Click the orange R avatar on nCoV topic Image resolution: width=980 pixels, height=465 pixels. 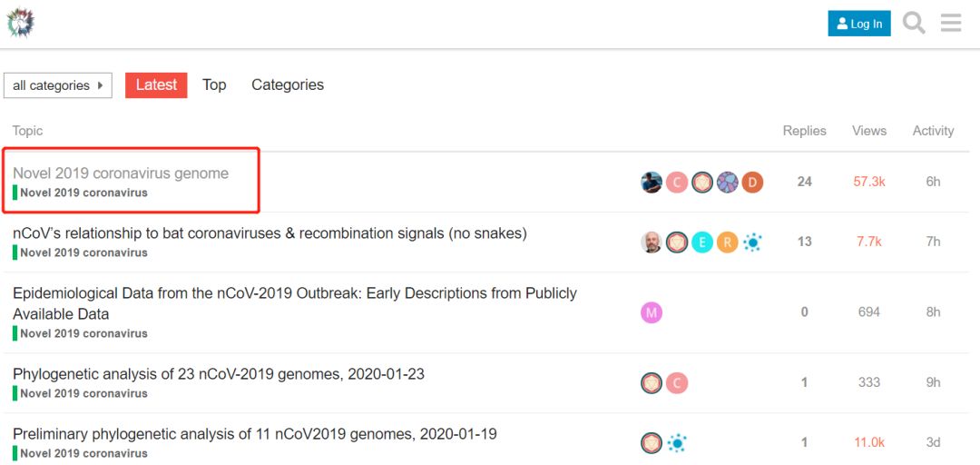[728, 242]
